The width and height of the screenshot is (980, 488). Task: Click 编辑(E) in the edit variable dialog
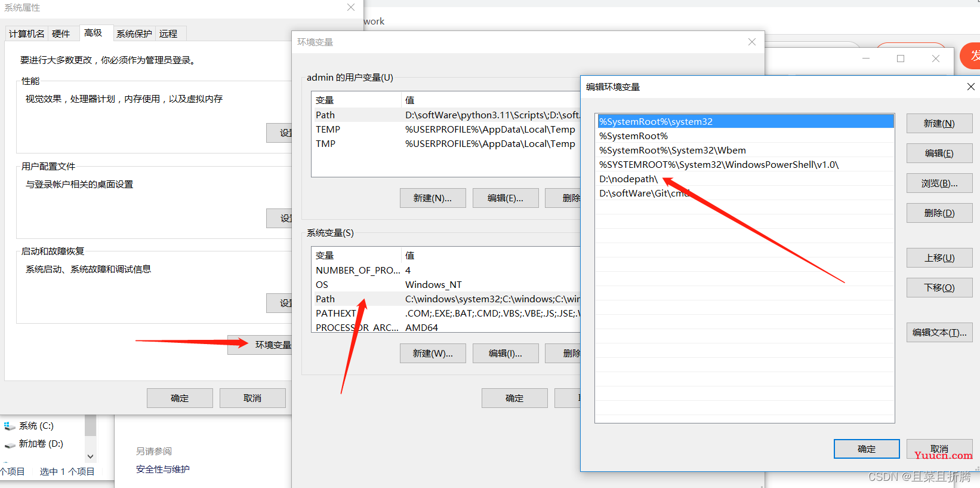click(x=939, y=153)
